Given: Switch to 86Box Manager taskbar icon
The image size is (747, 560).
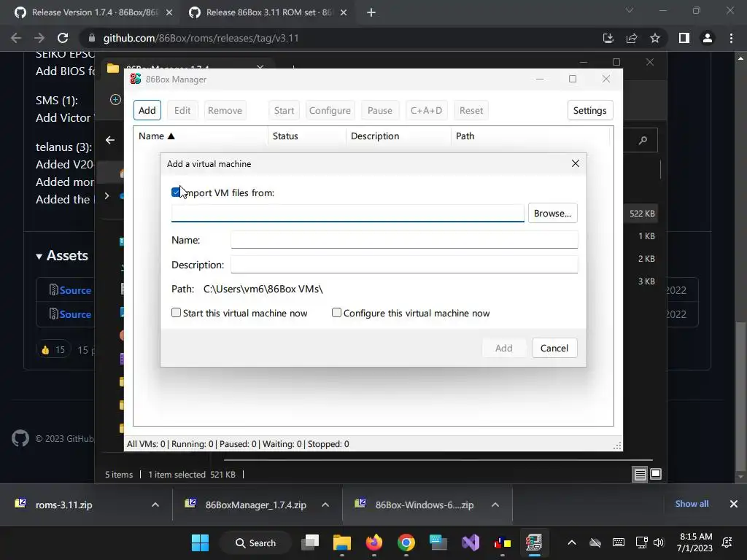Looking at the screenshot, I should [534, 542].
